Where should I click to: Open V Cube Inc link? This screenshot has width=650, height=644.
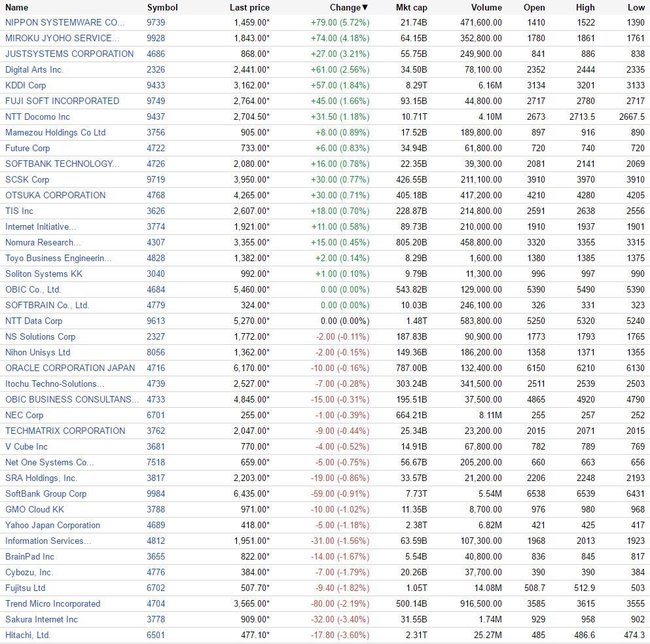click(x=26, y=447)
